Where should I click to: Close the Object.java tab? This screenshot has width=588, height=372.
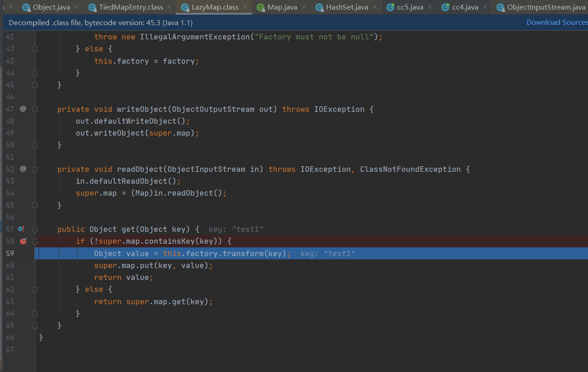click(x=76, y=7)
